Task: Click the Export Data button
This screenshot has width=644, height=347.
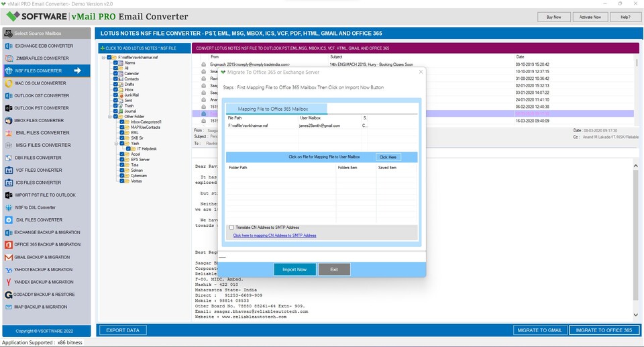Action: pyautogui.click(x=122, y=330)
